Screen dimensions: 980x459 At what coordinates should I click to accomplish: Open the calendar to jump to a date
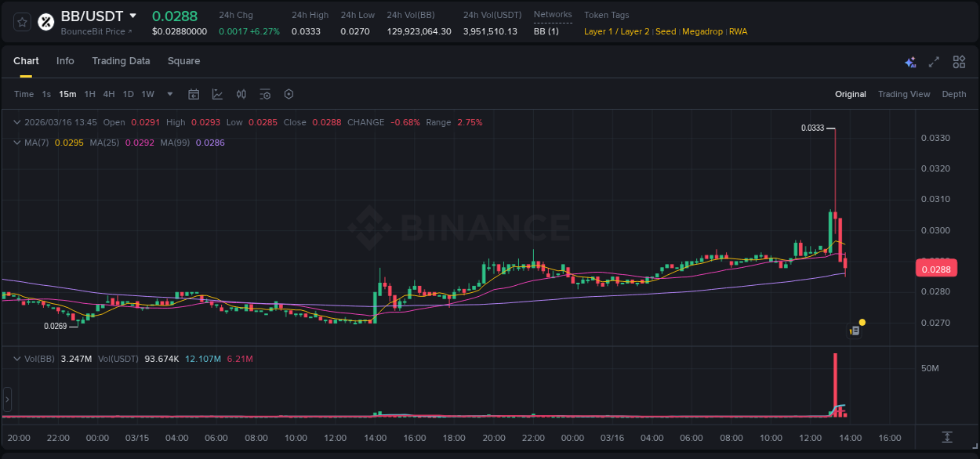(194, 93)
